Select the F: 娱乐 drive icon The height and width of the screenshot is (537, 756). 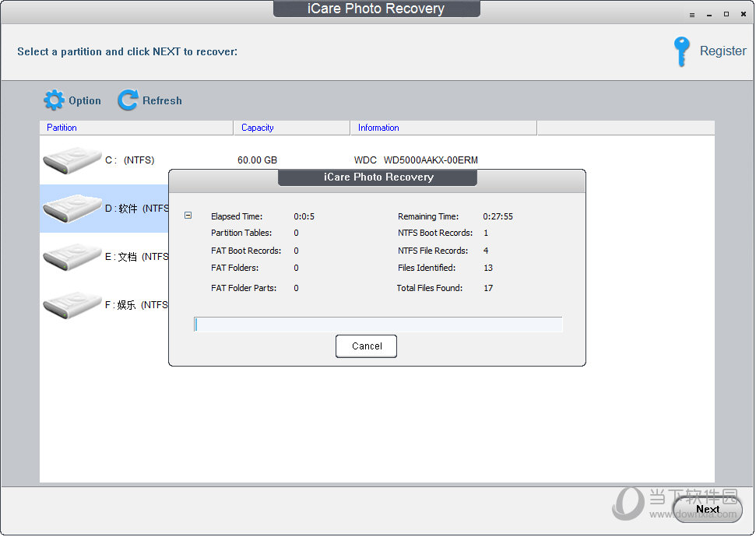[x=72, y=305]
